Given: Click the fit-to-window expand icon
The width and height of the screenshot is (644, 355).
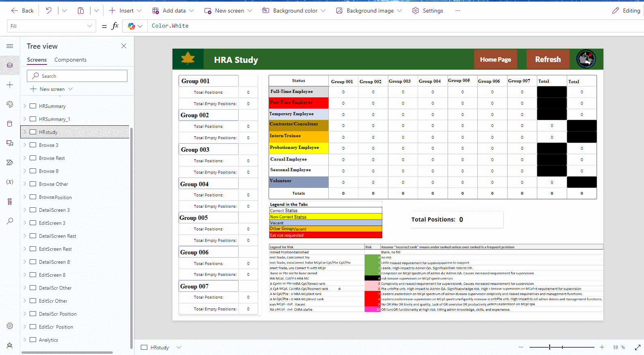Looking at the screenshot, I should [x=638, y=347].
